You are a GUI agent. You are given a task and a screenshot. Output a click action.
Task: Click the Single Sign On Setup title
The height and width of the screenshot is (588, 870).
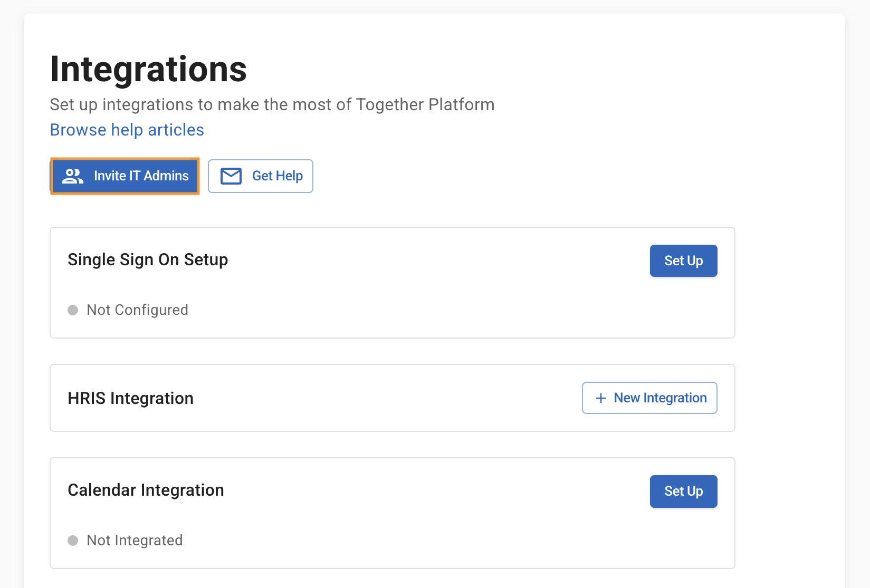point(148,259)
